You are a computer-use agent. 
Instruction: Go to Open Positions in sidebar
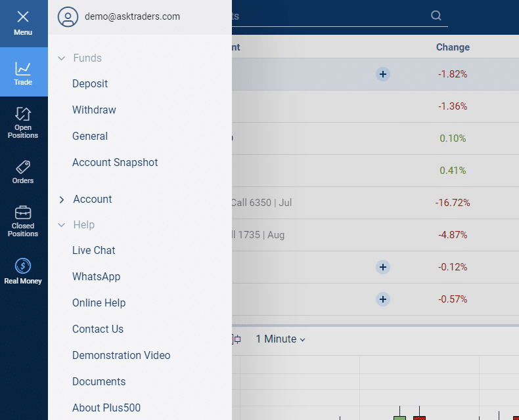point(23,115)
